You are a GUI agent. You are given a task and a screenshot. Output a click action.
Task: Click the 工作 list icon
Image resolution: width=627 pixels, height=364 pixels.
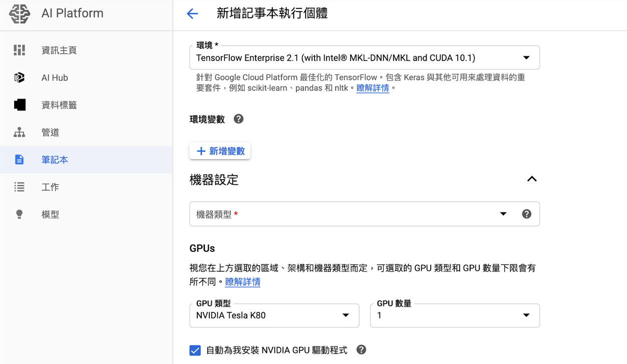(x=20, y=187)
